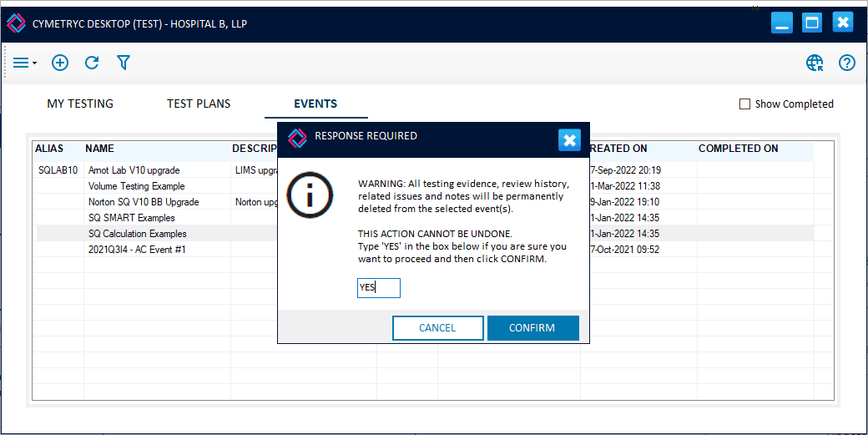Click the SQLAB10 alias cell
The image size is (868, 435).
[x=58, y=170]
